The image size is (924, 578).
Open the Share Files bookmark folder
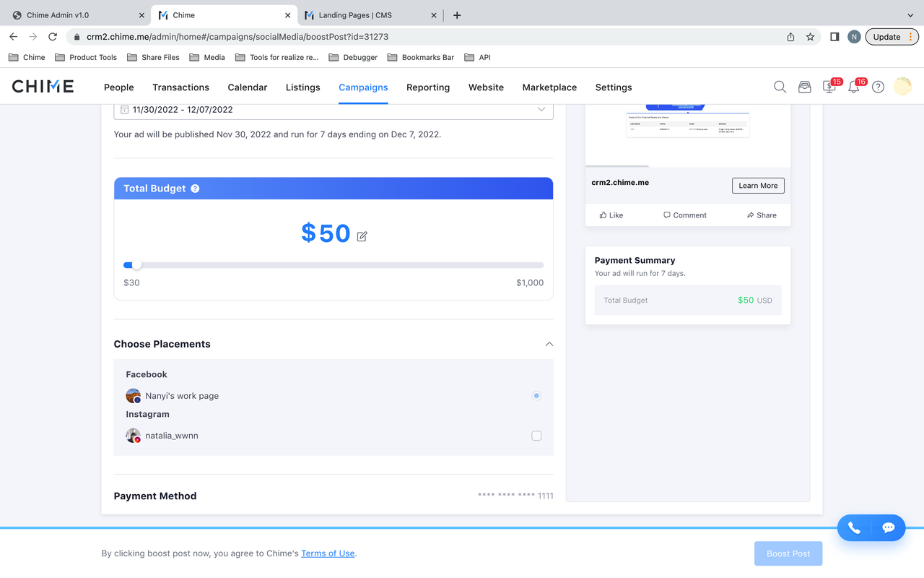point(153,57)
